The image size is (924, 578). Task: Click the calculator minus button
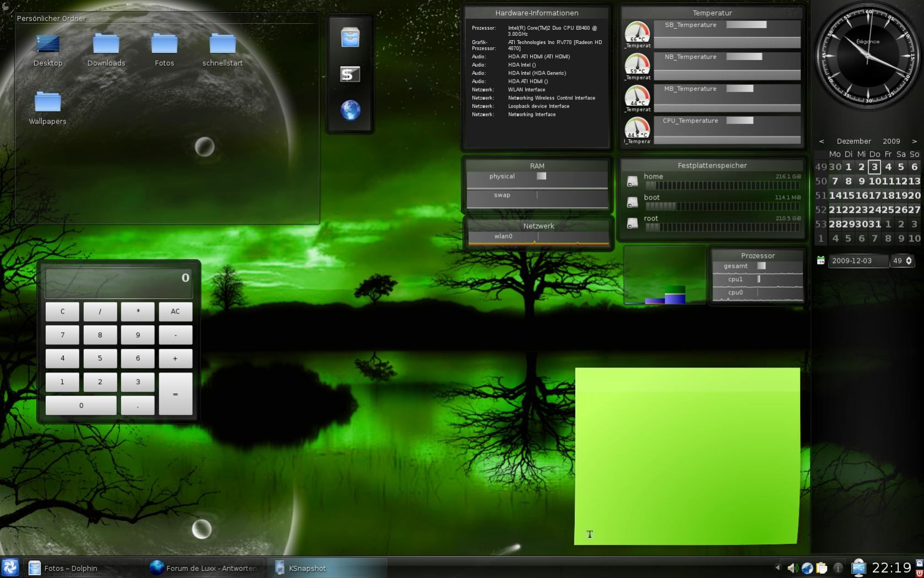pyautogui.click(x=175, y=334)
